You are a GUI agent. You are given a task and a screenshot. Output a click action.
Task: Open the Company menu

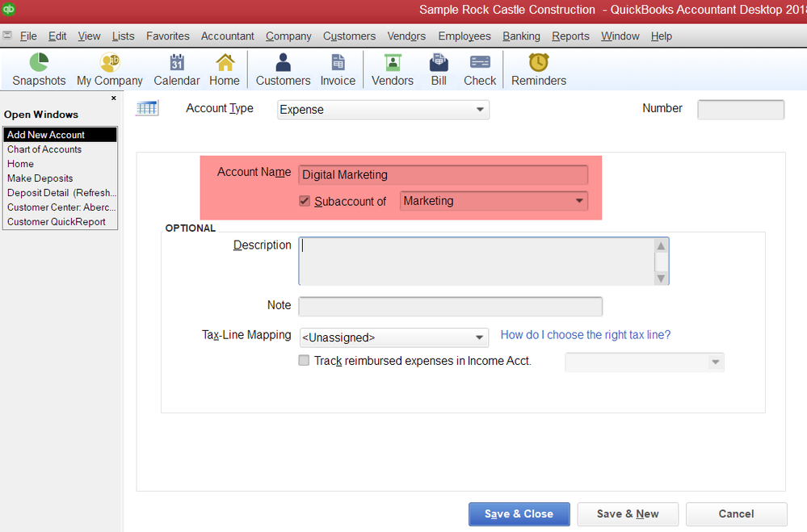288,36
